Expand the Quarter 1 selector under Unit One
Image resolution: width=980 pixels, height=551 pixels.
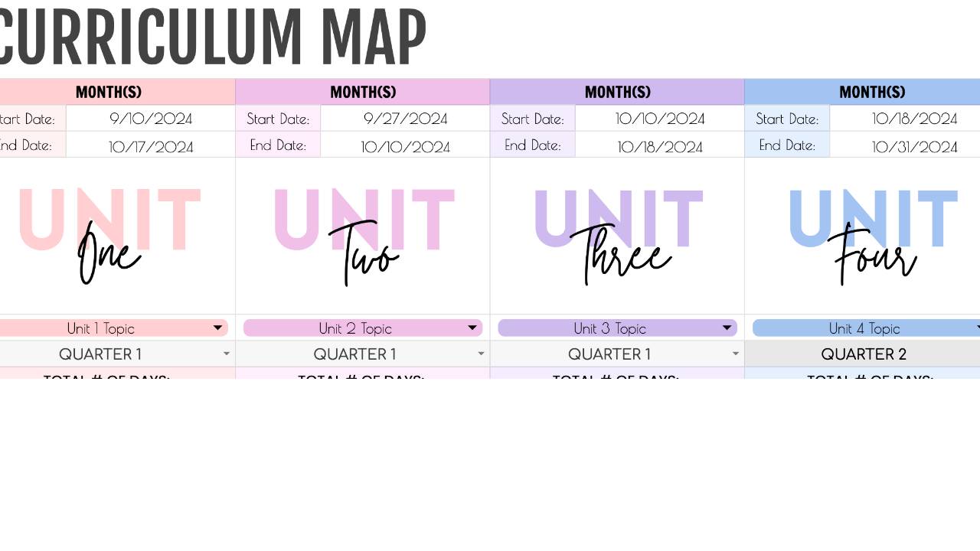(x=226, y=354)
